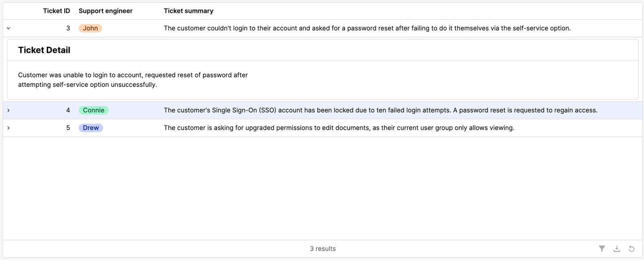Viewport: 644px width, 260px height.
Task: Select the SSO account locked summary
Action: 380,110
